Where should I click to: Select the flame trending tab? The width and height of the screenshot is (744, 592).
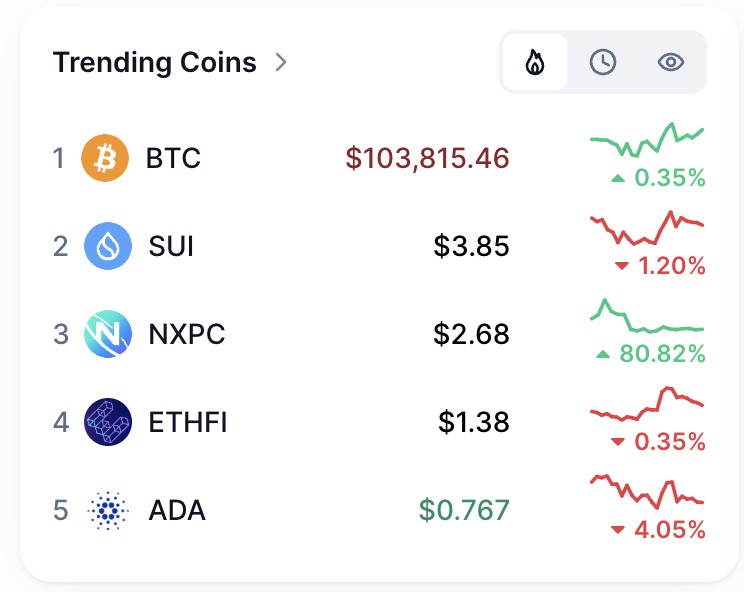535,62
